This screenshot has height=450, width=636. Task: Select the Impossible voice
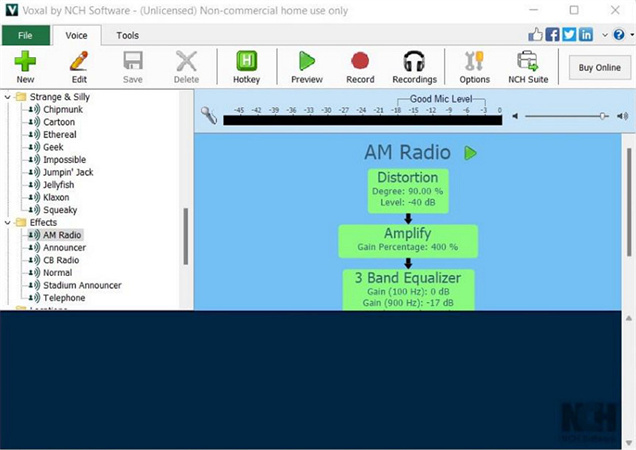coord(64,160)
